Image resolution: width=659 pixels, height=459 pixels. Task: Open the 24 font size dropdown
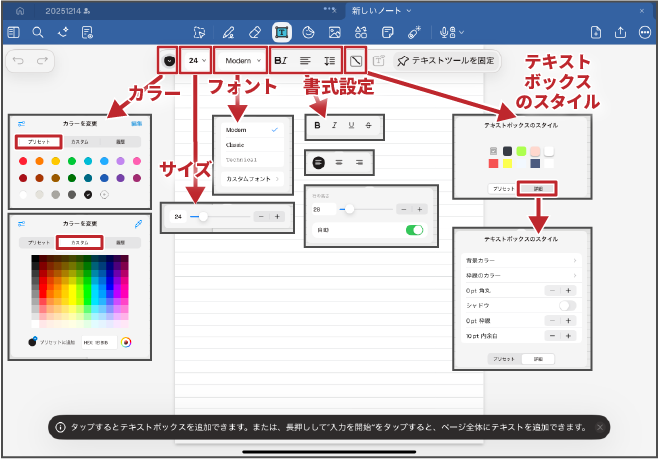197,61
